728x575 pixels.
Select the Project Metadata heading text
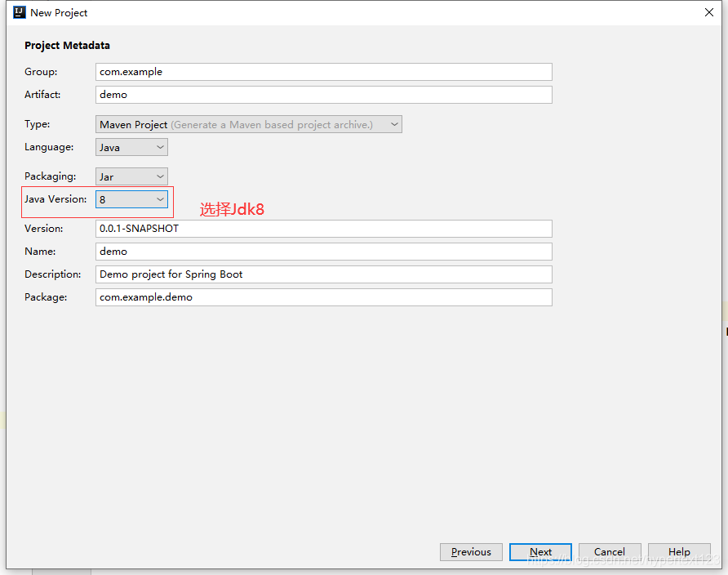coord(67,46)
